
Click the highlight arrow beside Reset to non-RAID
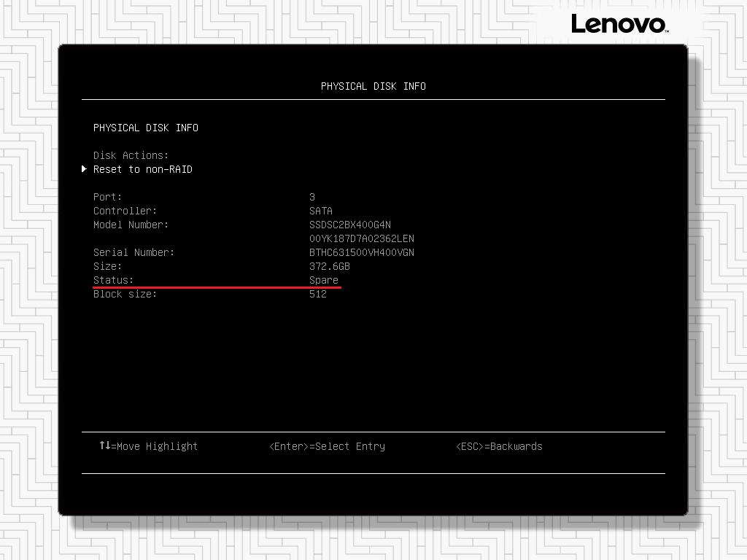(x=84, y=169)
